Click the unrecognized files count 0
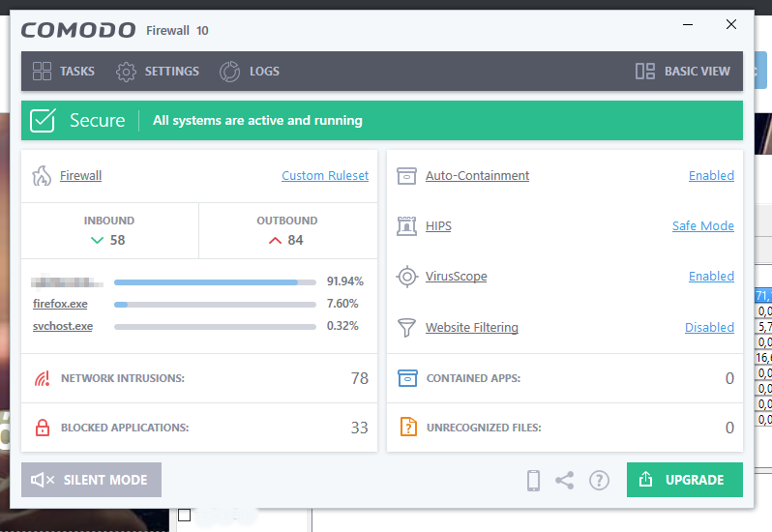772x532 pixels. point(729,428)
